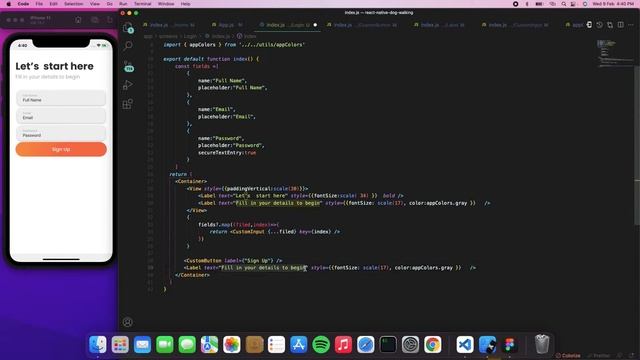The height and width of the screenshot is (360, 640).
Task: Click the open changes icon in the editor toolbar
Action: 610,25
